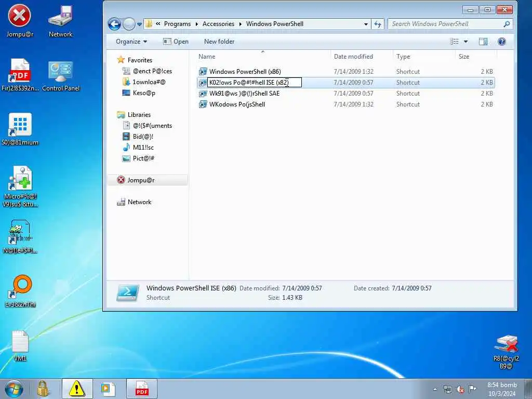The width and height of the screenshot is (532, 399).
Task: Sort by the Type column header
Action: [x=424, y=56]
